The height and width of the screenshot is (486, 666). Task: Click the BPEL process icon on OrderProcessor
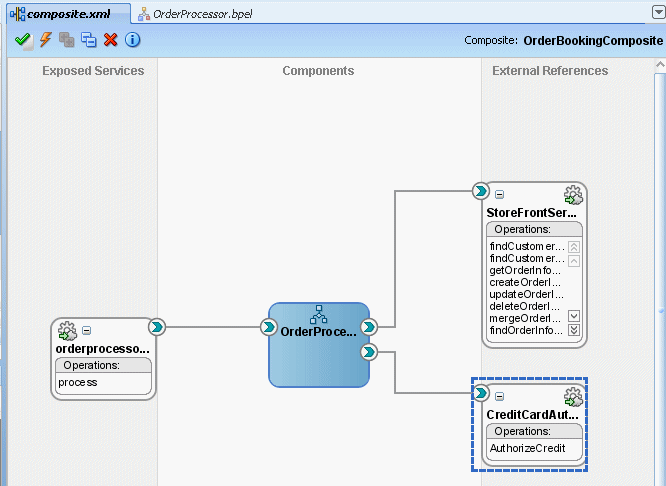(x=319, y=314)
